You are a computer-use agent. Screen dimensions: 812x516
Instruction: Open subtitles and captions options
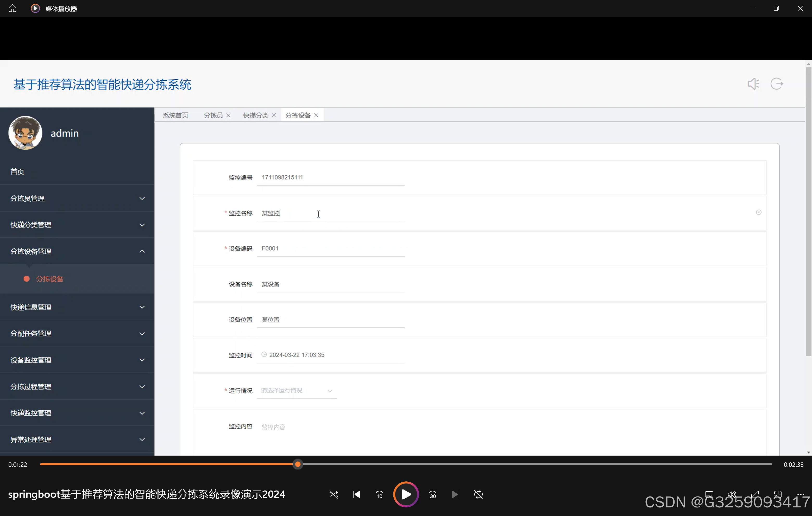tap(709, 494)
